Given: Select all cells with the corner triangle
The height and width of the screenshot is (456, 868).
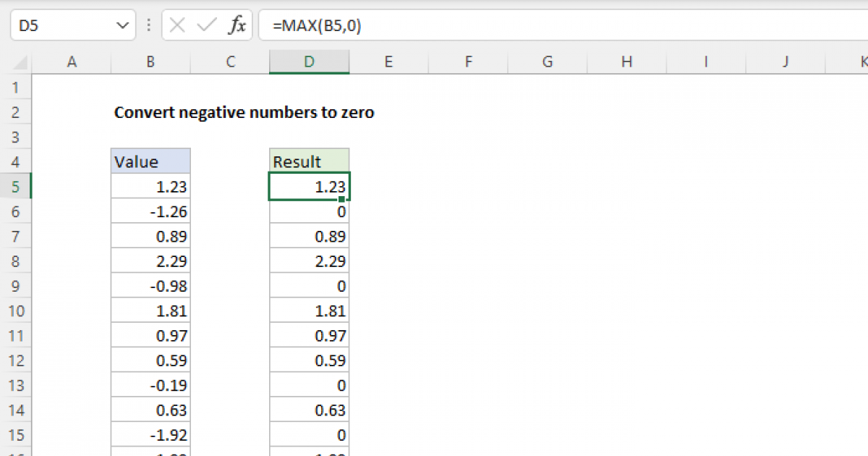Looking at the screenshot, I should pos(16,62).
